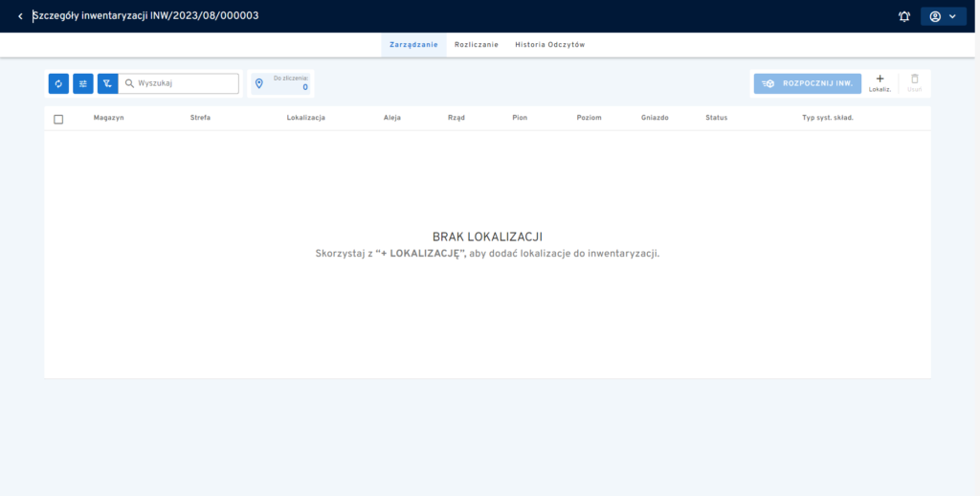Sort by the Magazyn column header
This screenshot has width=980, height=496.
[x=108, y=118]
